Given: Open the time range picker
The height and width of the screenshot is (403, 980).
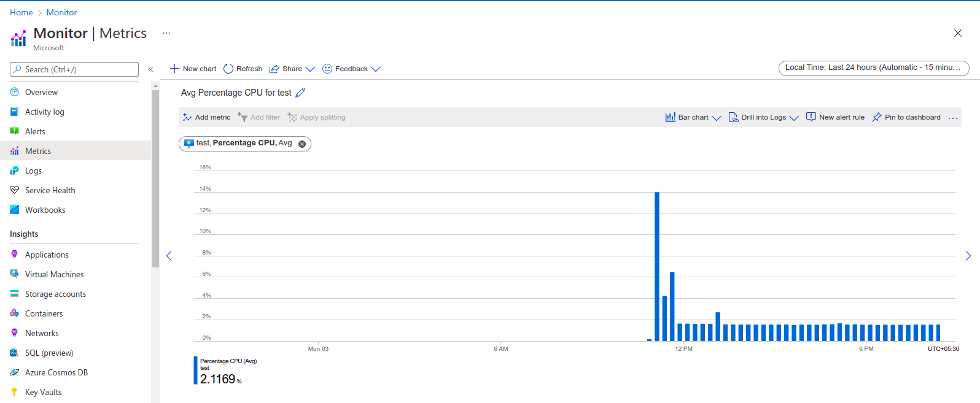Looking at the screenshot, I should [874, 68].
